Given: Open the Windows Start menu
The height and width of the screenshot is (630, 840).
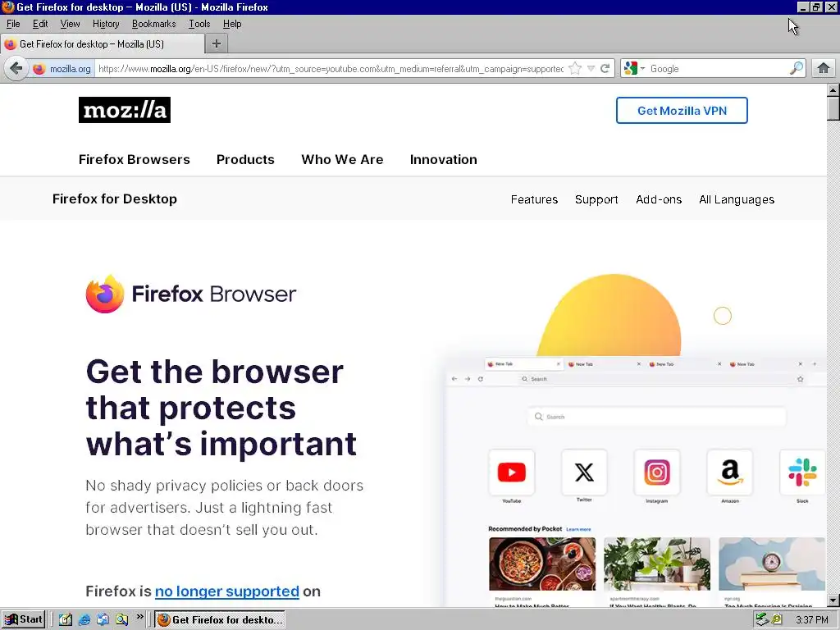Looking at the screenshot, I should pos(23,620).
